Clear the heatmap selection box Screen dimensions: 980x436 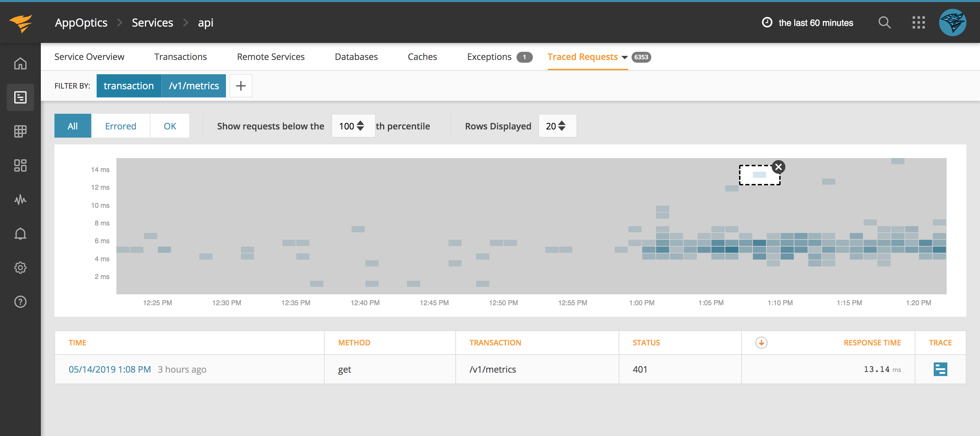click(778, 167)
